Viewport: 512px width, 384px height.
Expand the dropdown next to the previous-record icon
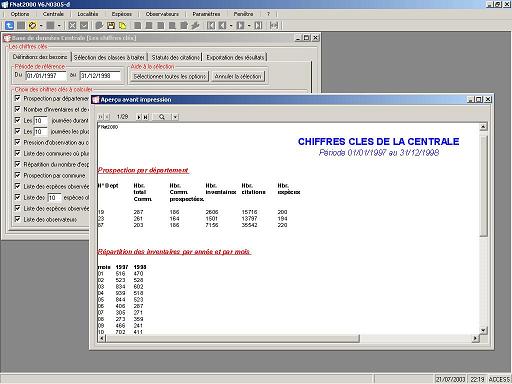(x=231, y=25)
